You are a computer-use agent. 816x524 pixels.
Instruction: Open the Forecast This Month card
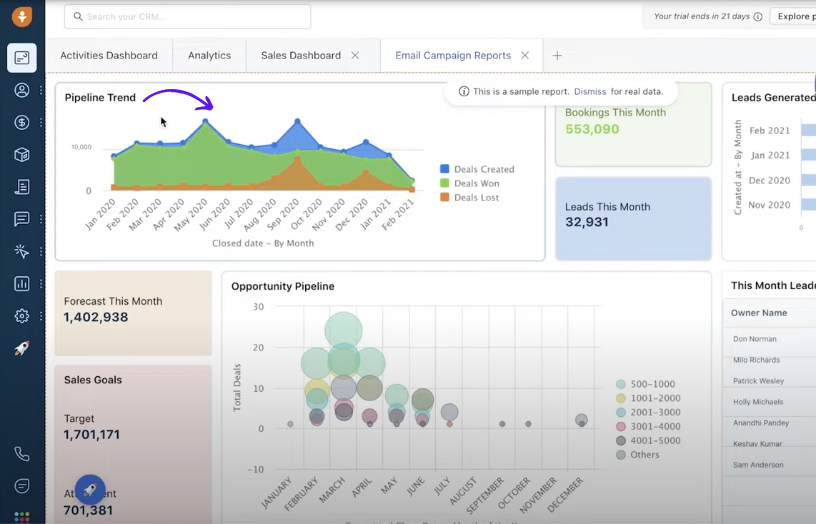click(x=133, y=313)
